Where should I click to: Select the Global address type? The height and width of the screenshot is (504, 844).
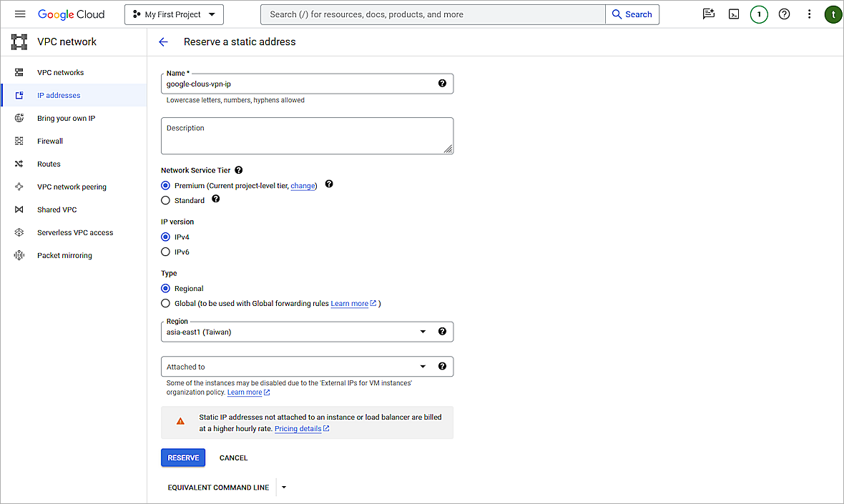pyautogui.click(x=165, y=302)
